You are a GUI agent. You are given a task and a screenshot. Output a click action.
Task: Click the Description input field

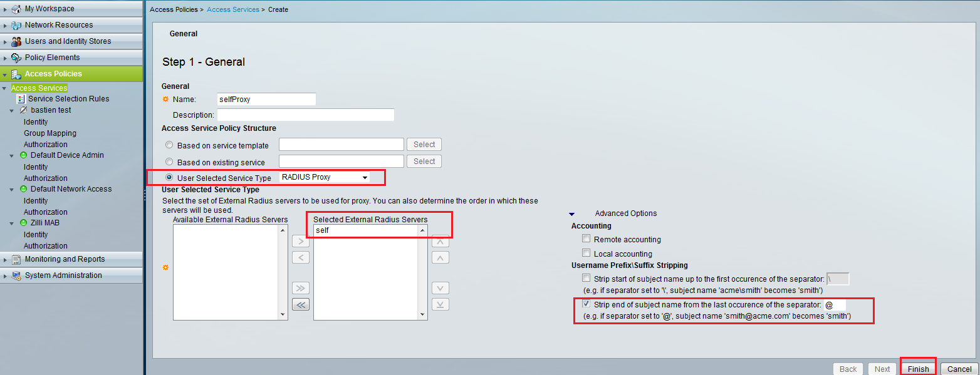306,115
